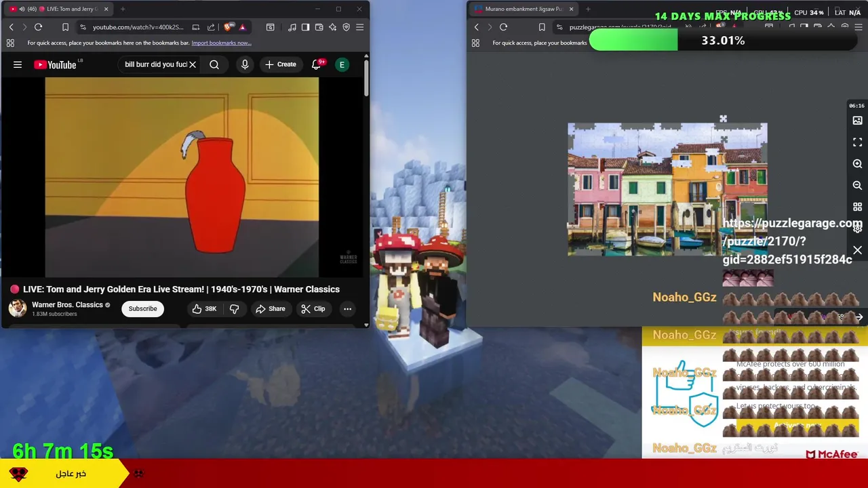The height and width of the screenshot is (488, 868).
Task: Open Brave Shields lion icon
Action: 229,27
